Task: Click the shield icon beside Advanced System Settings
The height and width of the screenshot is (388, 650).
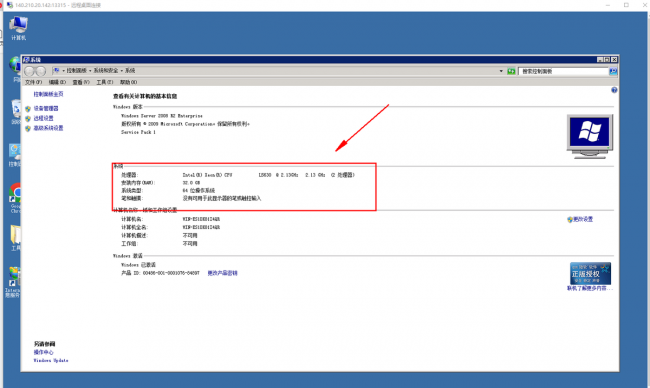Action: point(28,129)
